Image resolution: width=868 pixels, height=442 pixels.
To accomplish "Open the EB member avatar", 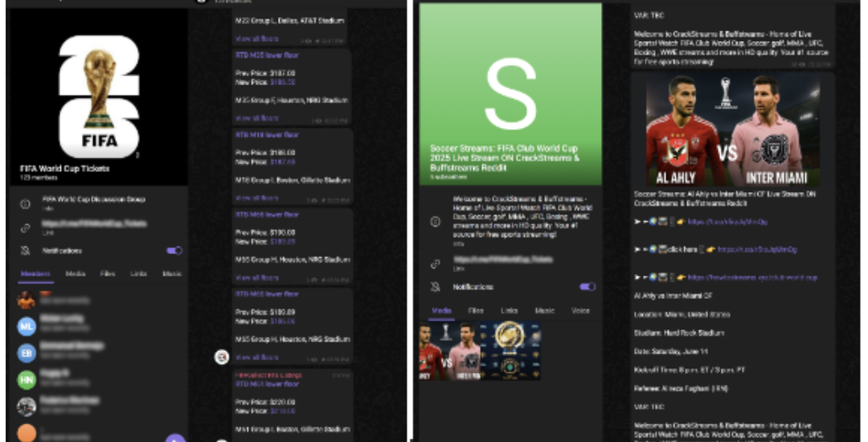I will pyautogui.click(x=27, y=353).
